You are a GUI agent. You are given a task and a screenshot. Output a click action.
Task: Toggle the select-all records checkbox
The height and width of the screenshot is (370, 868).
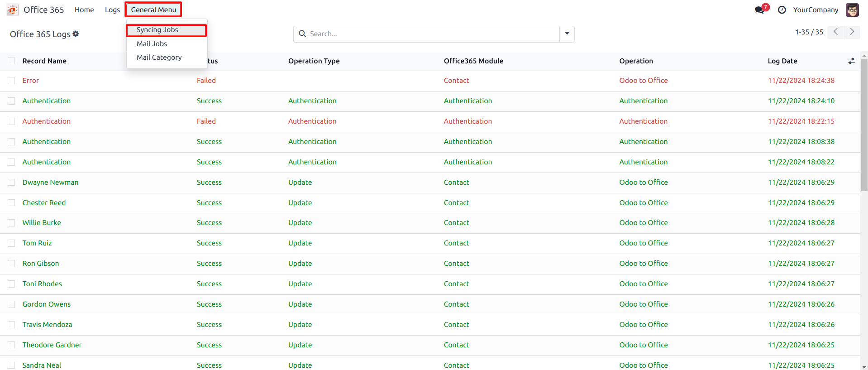click(x=11, y=61)
